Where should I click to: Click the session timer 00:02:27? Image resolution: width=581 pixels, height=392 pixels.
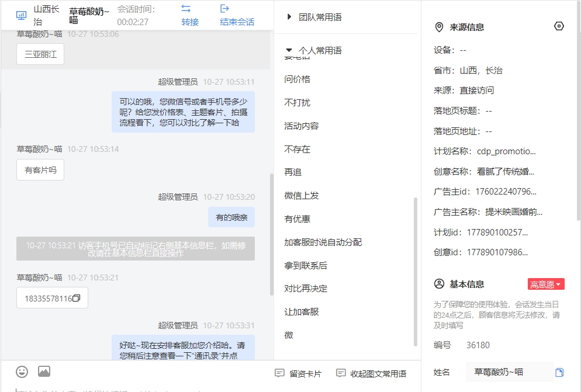coord(133,22)
